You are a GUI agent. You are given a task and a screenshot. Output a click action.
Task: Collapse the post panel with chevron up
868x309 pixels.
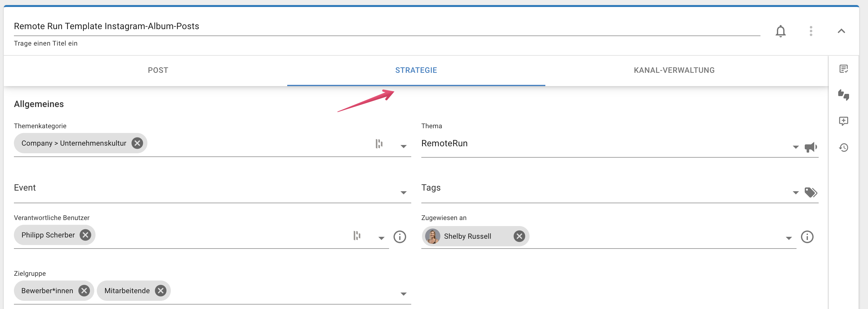click(841, 31)
